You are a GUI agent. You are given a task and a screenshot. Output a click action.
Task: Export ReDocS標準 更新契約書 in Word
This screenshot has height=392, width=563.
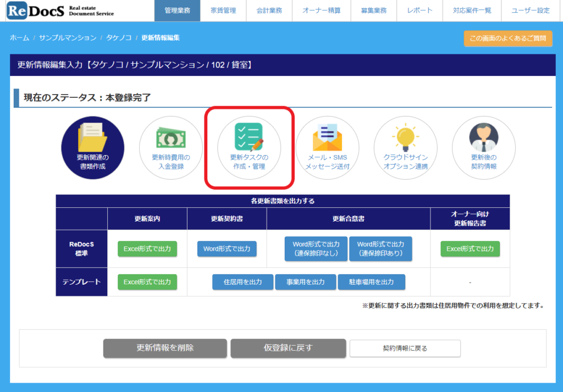(x=227, y=249)
